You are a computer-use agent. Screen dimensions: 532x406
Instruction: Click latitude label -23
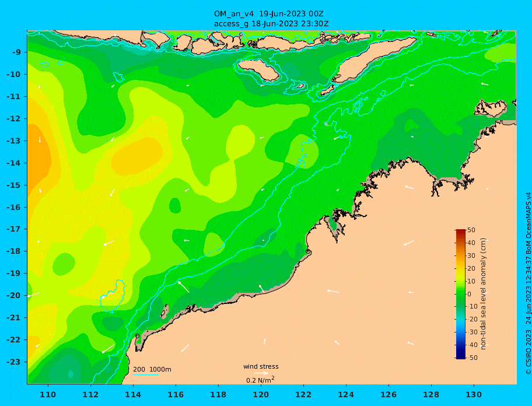pos(14,362)
